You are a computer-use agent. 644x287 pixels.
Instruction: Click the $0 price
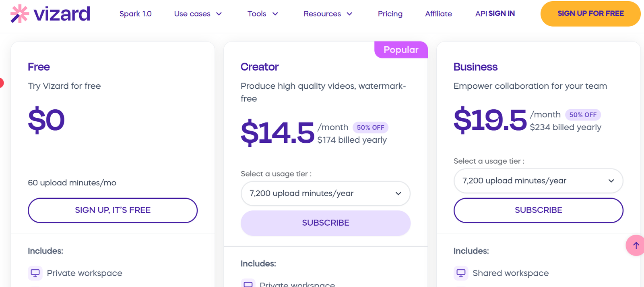(x=46, y=120)
